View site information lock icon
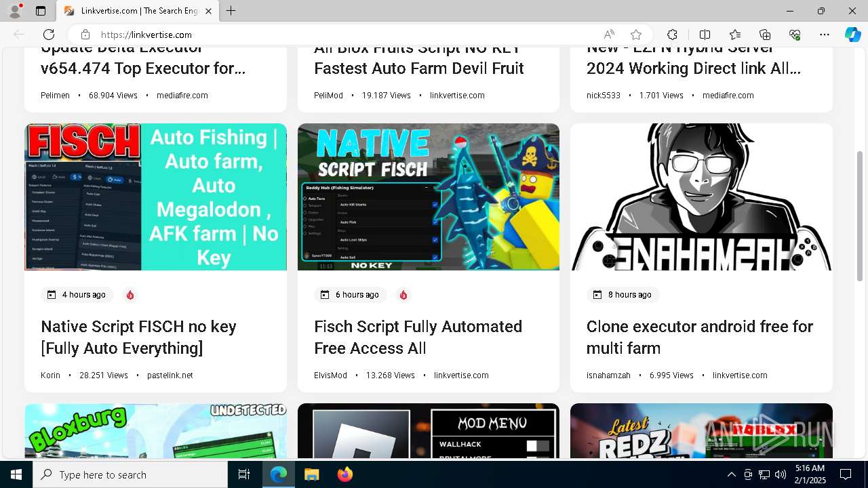 pos(85,35)
